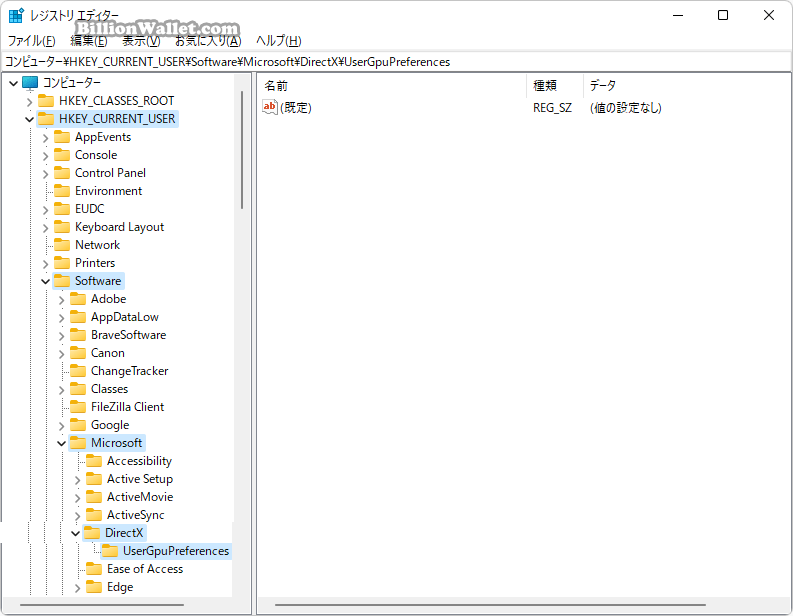Open the 編集(E) menu

click(89, 41)
